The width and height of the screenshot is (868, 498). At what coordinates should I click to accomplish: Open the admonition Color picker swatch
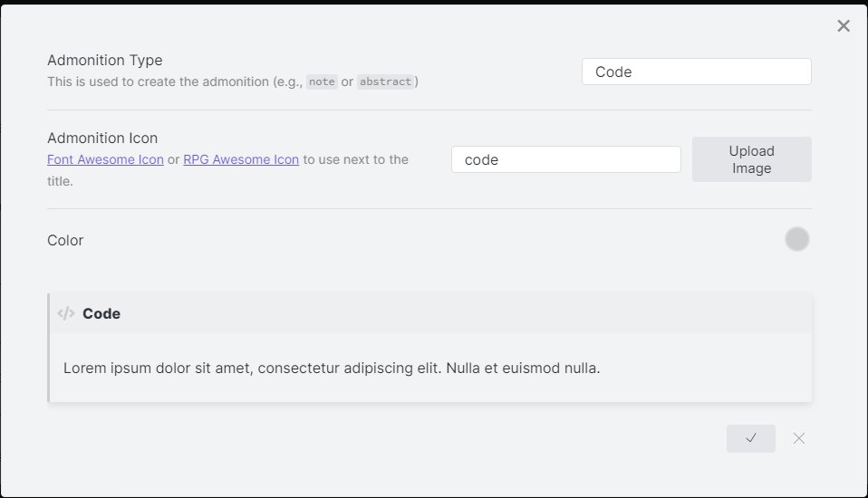pos(796,239)
